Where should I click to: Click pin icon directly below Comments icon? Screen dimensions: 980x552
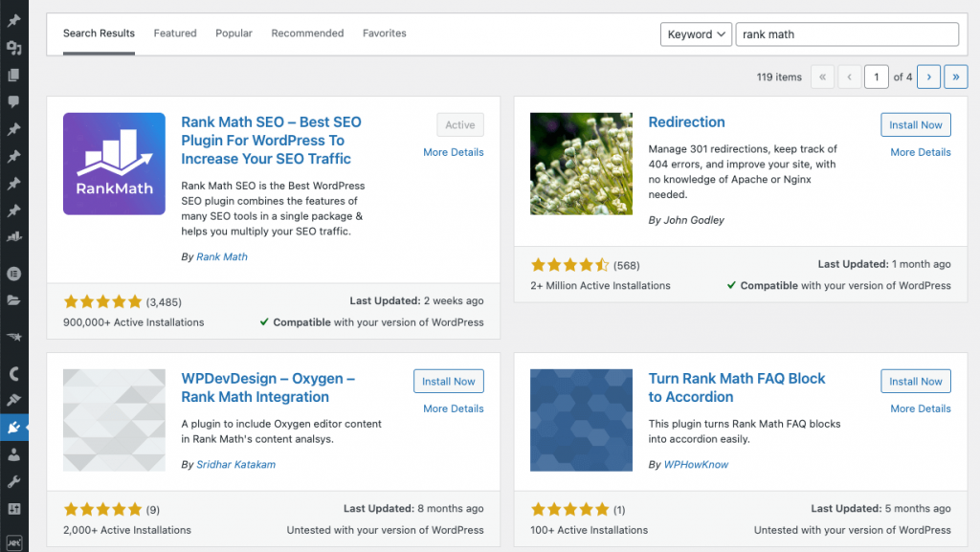13,129
